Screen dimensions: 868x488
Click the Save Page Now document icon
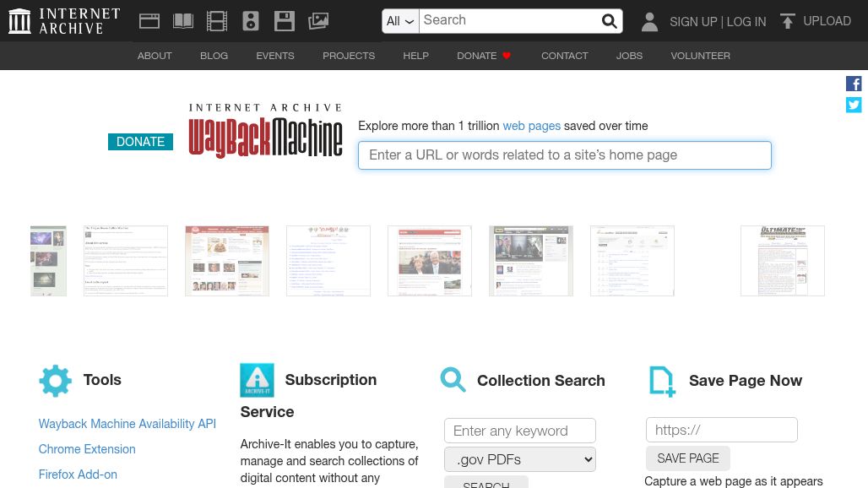tap(662, 382)
